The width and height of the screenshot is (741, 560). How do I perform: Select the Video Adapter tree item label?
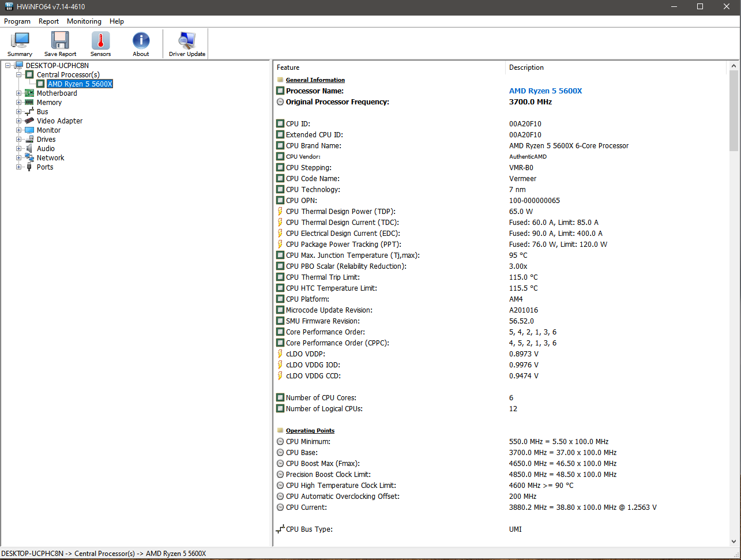click(x=60, y=121)
